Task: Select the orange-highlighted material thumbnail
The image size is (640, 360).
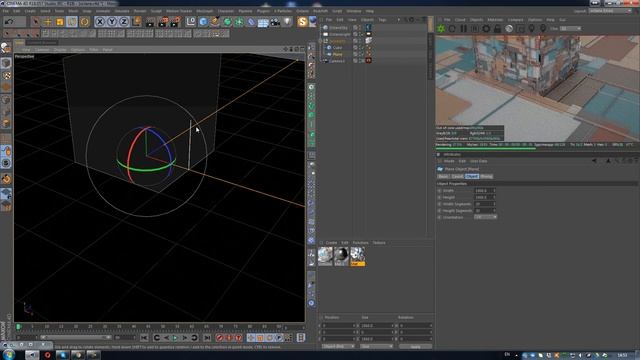Action: pos(358,256)
